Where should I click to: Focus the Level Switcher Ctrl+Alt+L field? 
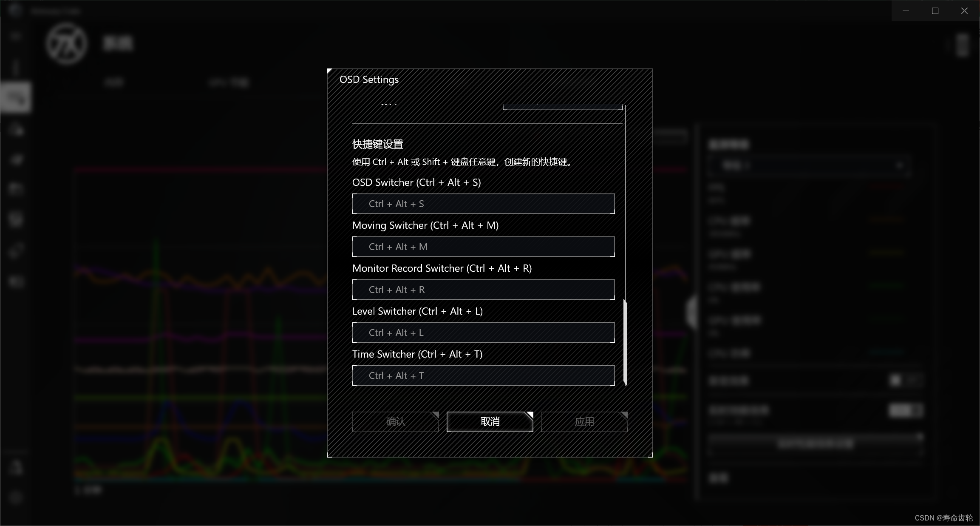[x=483, y=333]
